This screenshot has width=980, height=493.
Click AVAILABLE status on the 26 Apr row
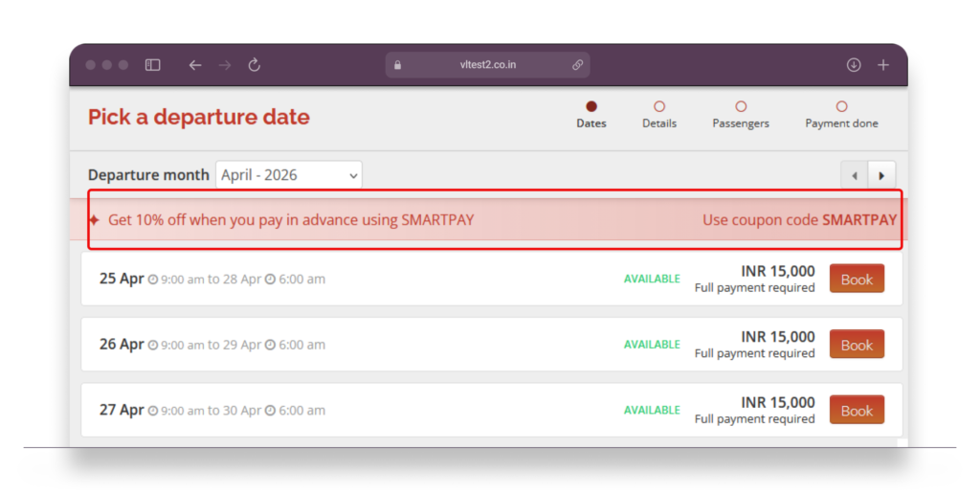click(x=652, y=345)
